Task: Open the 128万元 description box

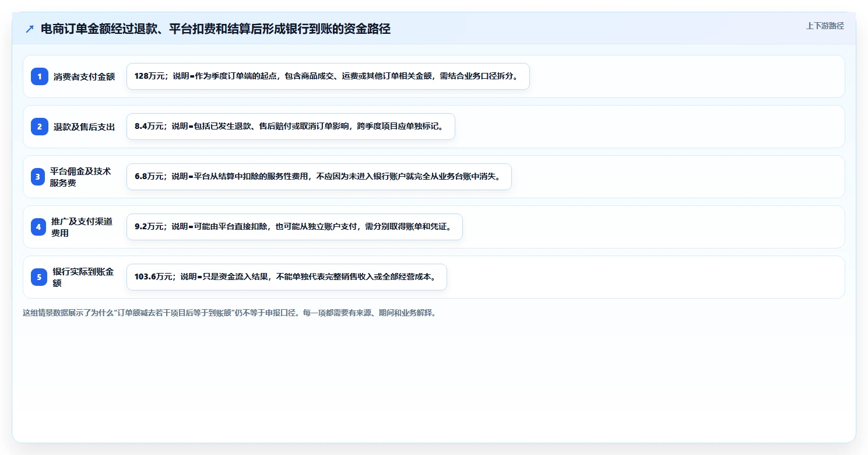Action: tap(328, 76)
